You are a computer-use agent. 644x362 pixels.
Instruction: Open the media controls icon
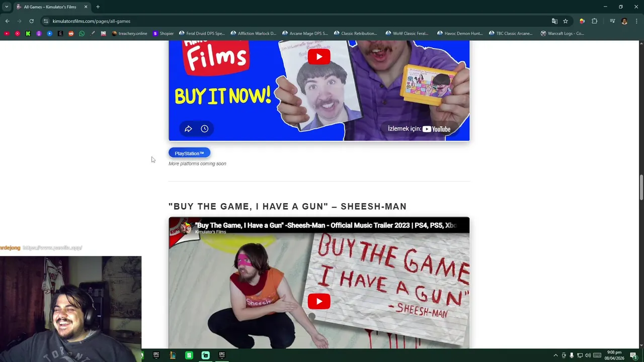612,21
